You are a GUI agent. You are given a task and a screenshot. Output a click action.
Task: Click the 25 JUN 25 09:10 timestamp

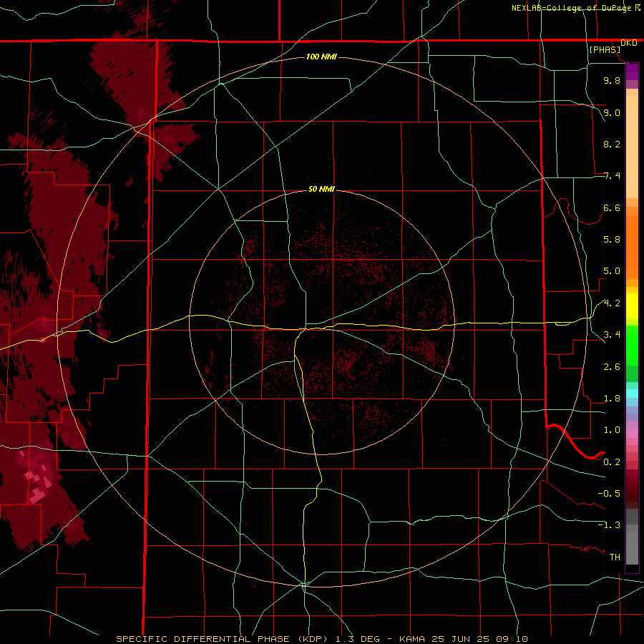(479, 639)
